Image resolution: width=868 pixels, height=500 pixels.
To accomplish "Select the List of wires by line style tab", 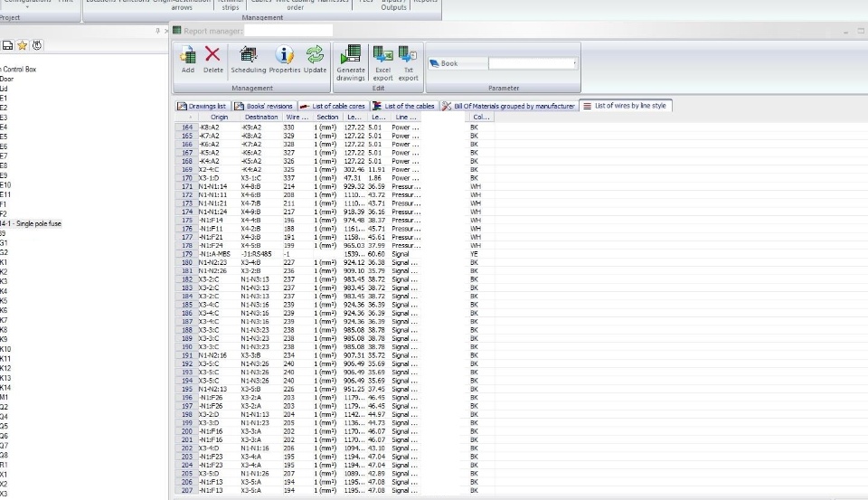I will [x=625, y=105].
